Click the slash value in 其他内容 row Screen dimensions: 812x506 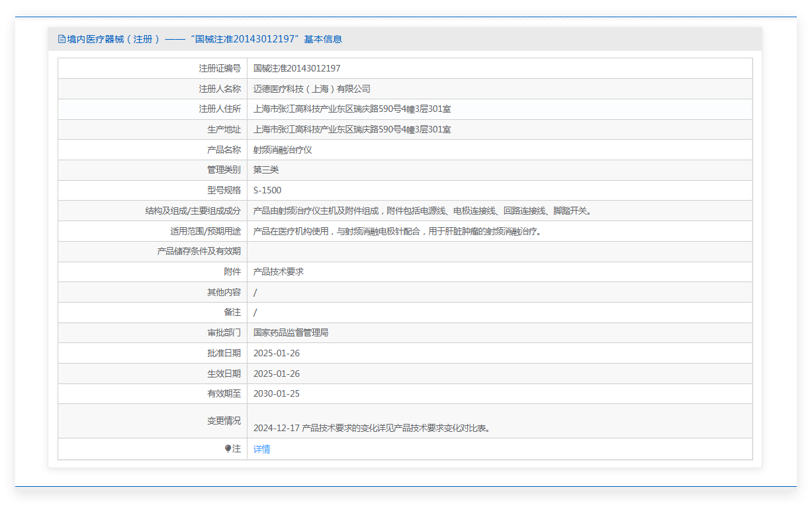point(255,292)
